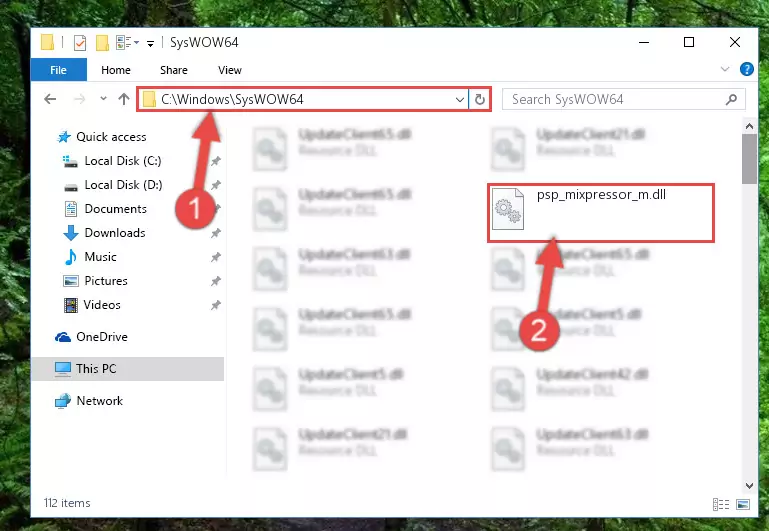Screen dimensions: 769x531
Task: Click the search magnifier icon
Action: coord(731,100)
